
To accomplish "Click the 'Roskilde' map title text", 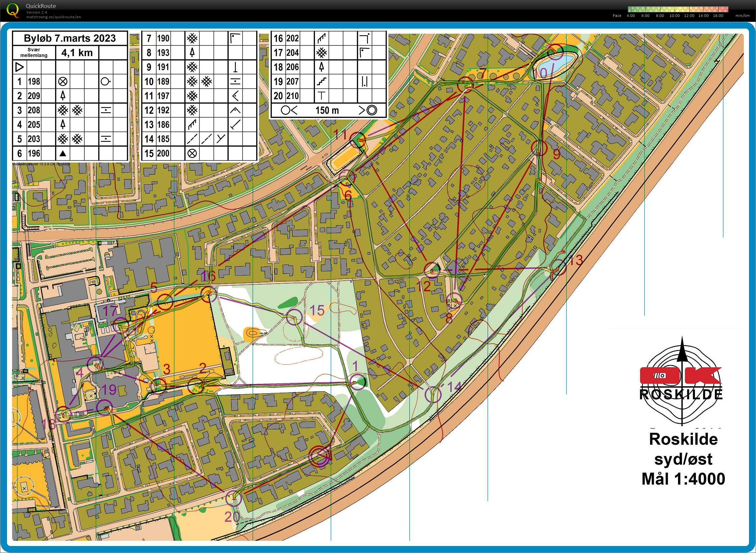I will point(683,439).
